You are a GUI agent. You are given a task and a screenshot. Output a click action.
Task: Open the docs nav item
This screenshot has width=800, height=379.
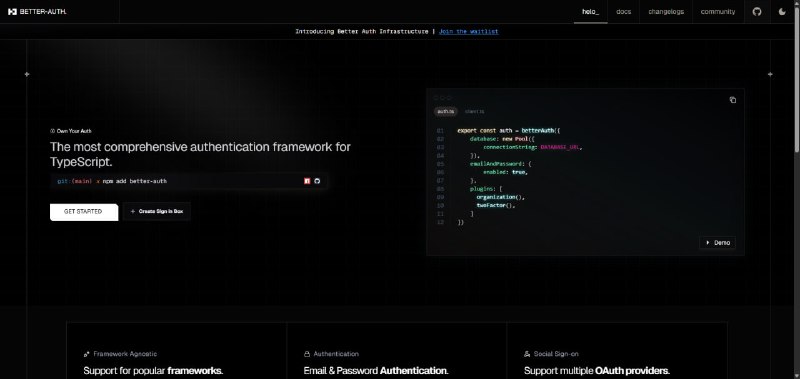(623, 12)
